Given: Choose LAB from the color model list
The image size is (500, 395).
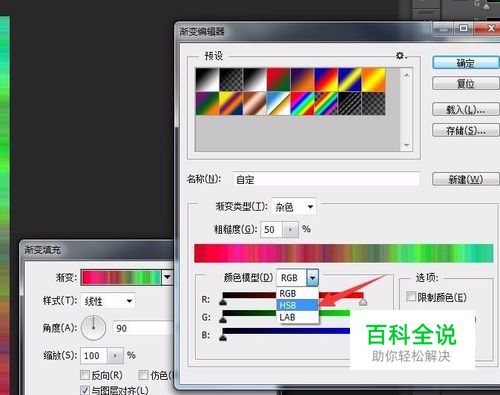Looking at the screenshot, I should click(x=297, y=317).
